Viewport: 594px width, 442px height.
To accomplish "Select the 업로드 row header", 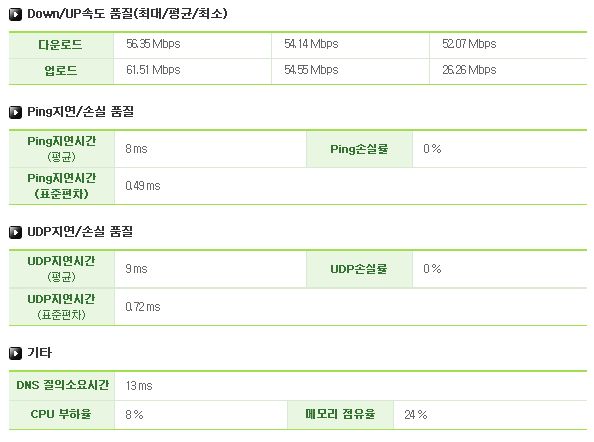I will 61,71.
